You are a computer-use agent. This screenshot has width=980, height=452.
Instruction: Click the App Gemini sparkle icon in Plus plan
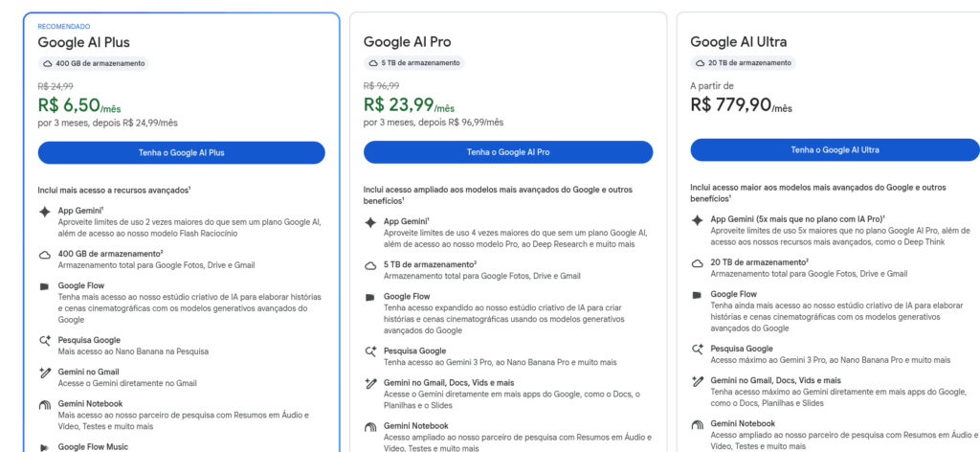pyautogui.click(x=44, y=212)
